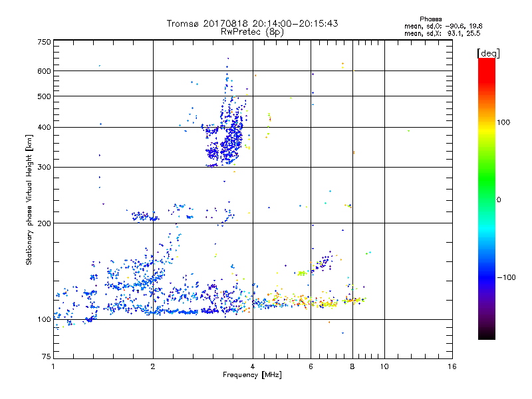The height and width of the screenshot is (399, 532).
Task: Click the x-axis '16' tick label
Action: (x=452, y=366)
